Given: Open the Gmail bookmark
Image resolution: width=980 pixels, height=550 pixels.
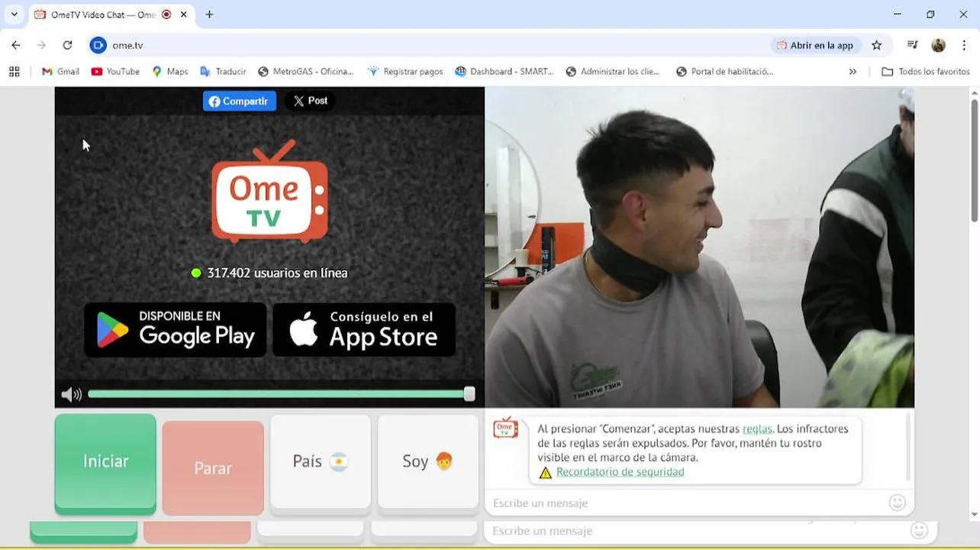Looking at the screenshot, I should click(60, 71).
